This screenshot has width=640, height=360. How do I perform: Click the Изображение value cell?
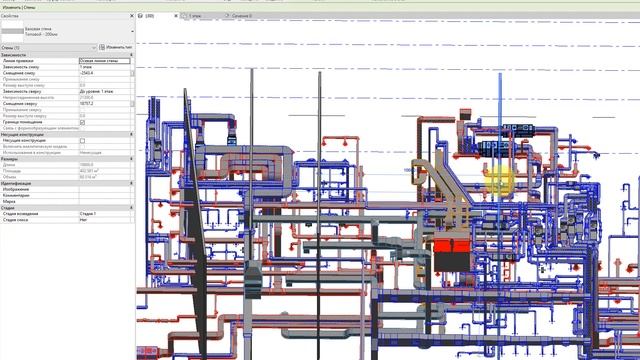coord(104,189)
